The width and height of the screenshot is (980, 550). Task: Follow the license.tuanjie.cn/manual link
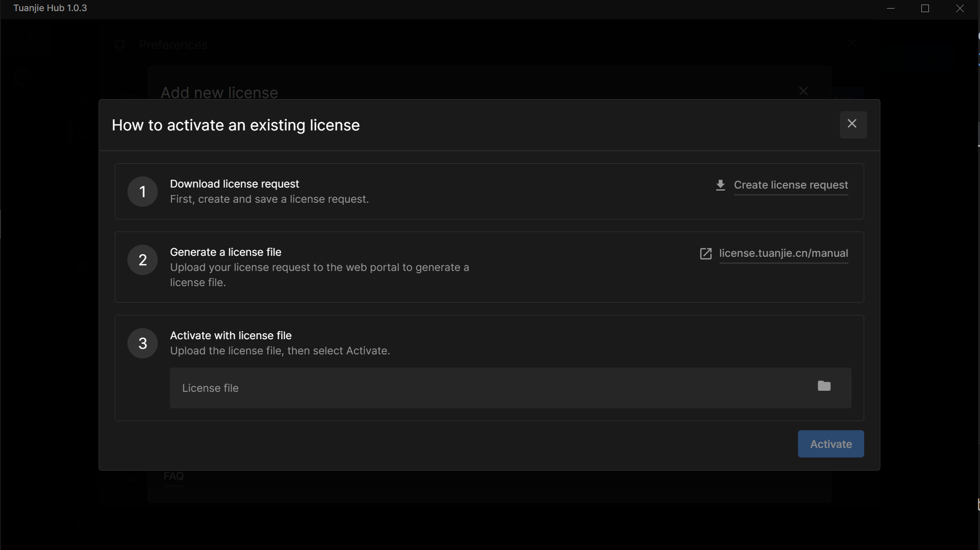[783, 254]
